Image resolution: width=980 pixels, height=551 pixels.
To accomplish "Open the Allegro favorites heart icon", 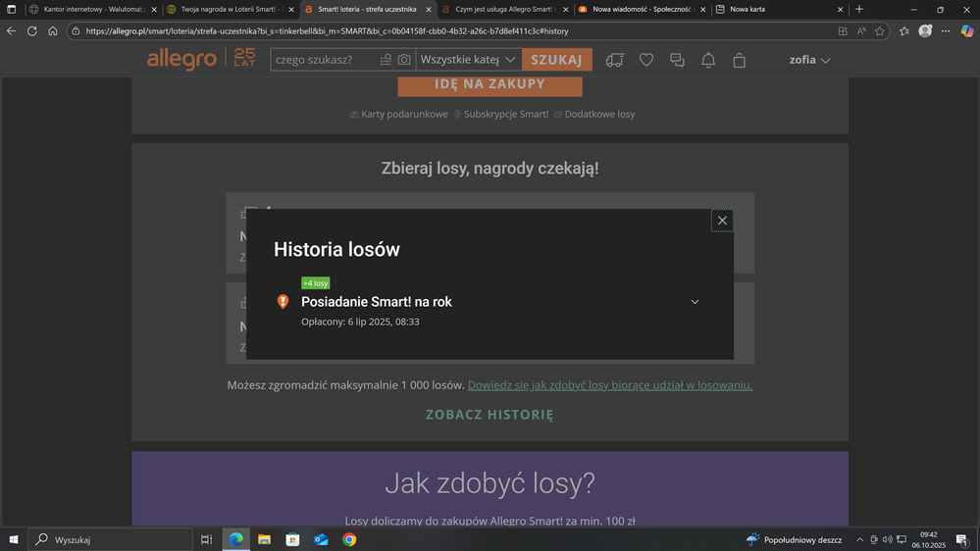I will pyautogui.click(x=645, y=60).
